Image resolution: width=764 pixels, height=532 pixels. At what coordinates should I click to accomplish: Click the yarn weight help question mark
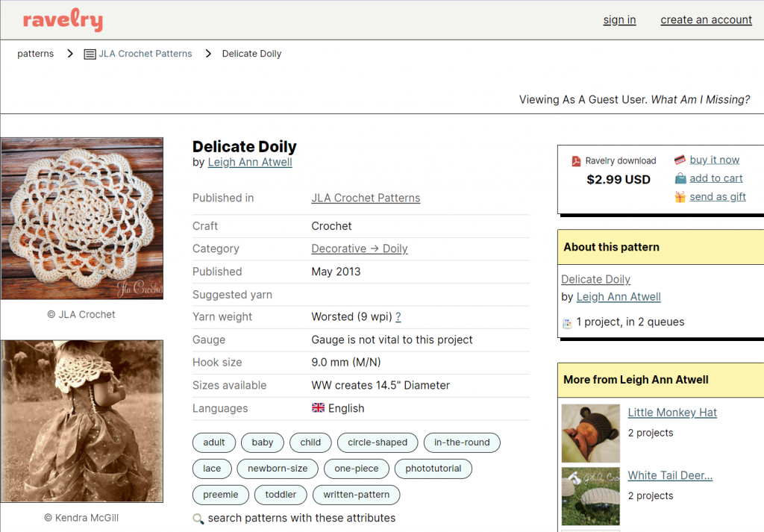coord(398,316)
